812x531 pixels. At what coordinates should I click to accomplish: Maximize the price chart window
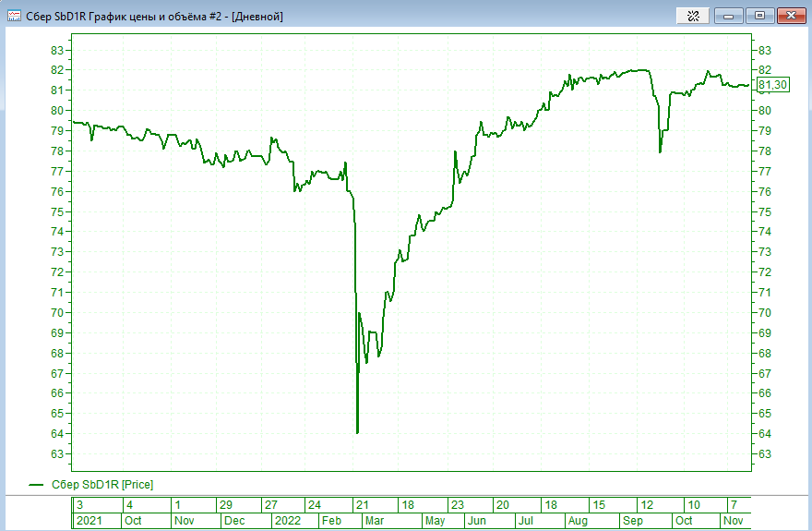coord(760,16)
